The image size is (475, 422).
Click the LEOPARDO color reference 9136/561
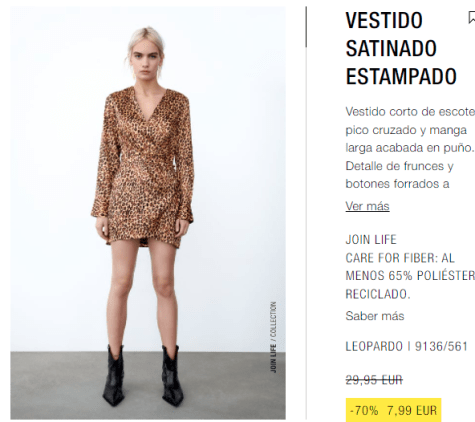coord(407,346)
